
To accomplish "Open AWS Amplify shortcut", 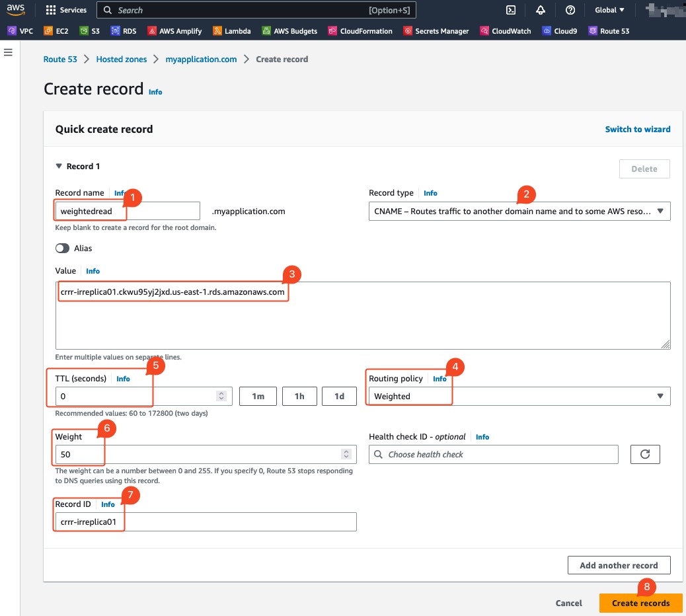I will (174, 31).
